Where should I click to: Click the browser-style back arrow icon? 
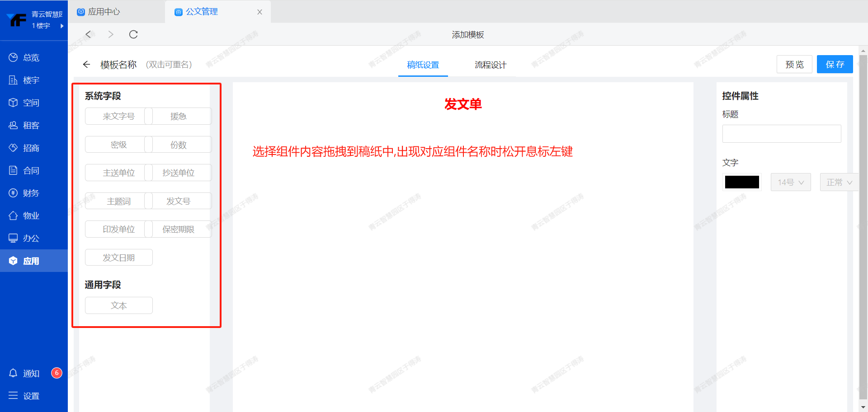(x=89, y=34)
